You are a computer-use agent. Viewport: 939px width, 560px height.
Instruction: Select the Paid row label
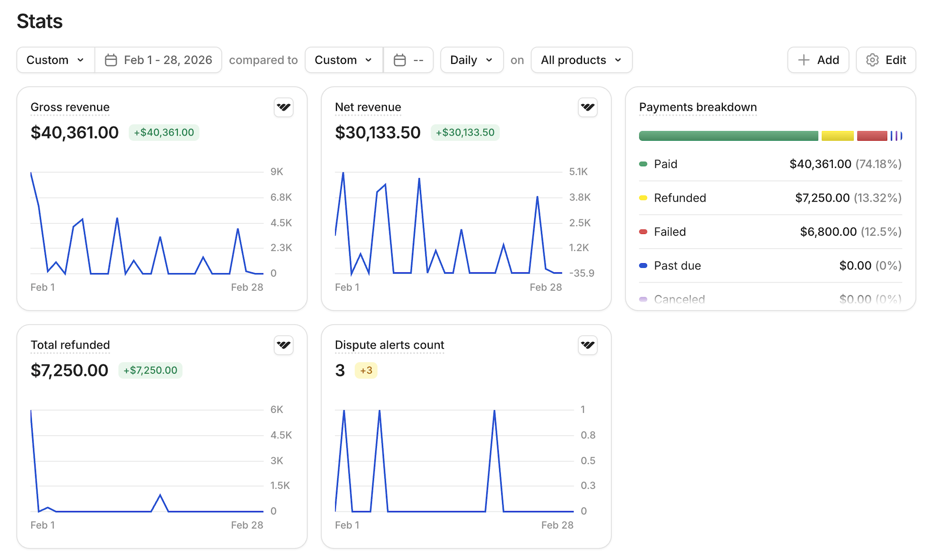[666, 164]
